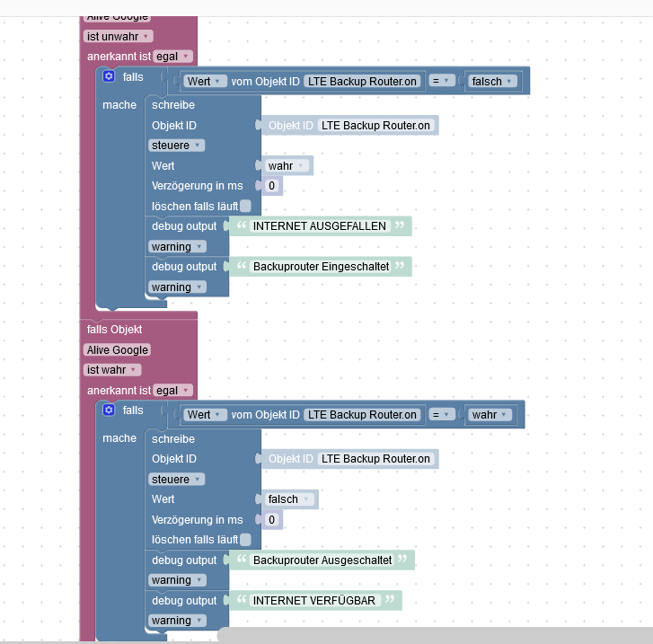Open 'Wert' dropdown in first falls condition
The height and width of the screenshot is (644, 653).
pyautogui.click(x=205, y=81)
